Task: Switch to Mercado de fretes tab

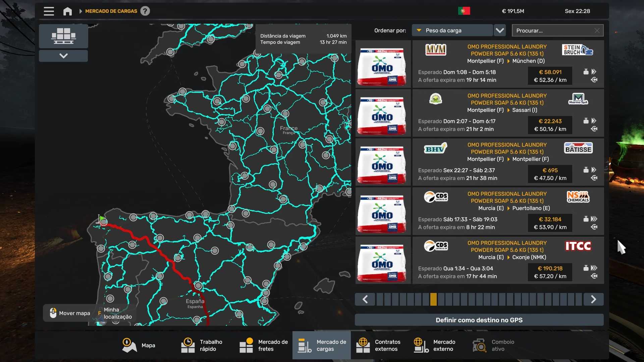Action: 264,345
